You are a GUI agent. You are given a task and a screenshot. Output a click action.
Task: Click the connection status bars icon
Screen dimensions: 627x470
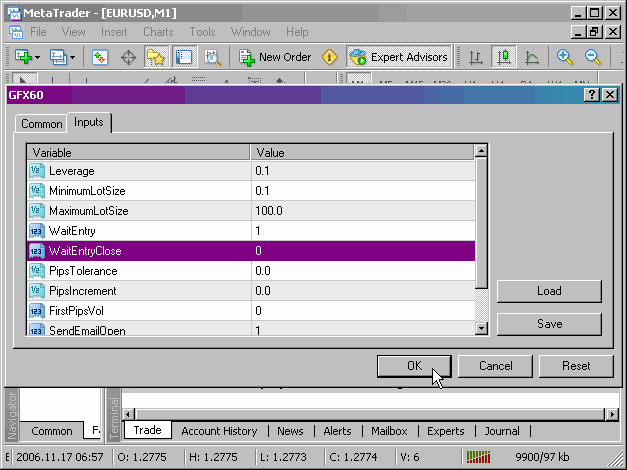[478, 457]
